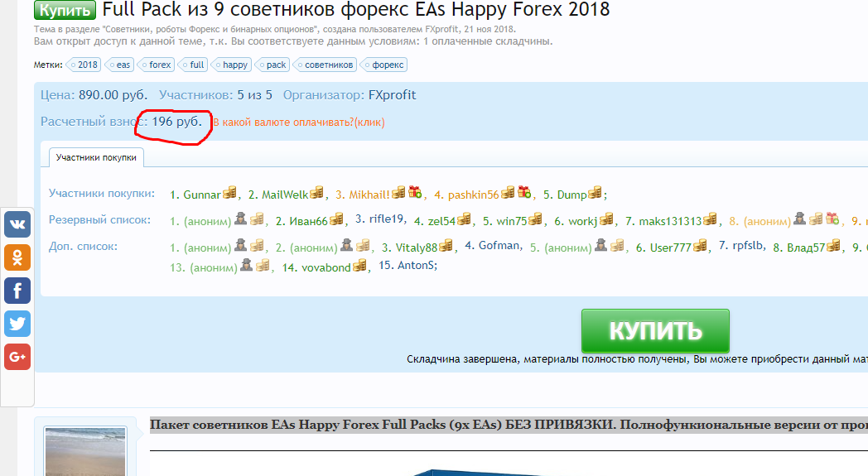
Task: Open Vitaly88's profile in extra list
Action: pyautogui.click(x=417, y=248)
